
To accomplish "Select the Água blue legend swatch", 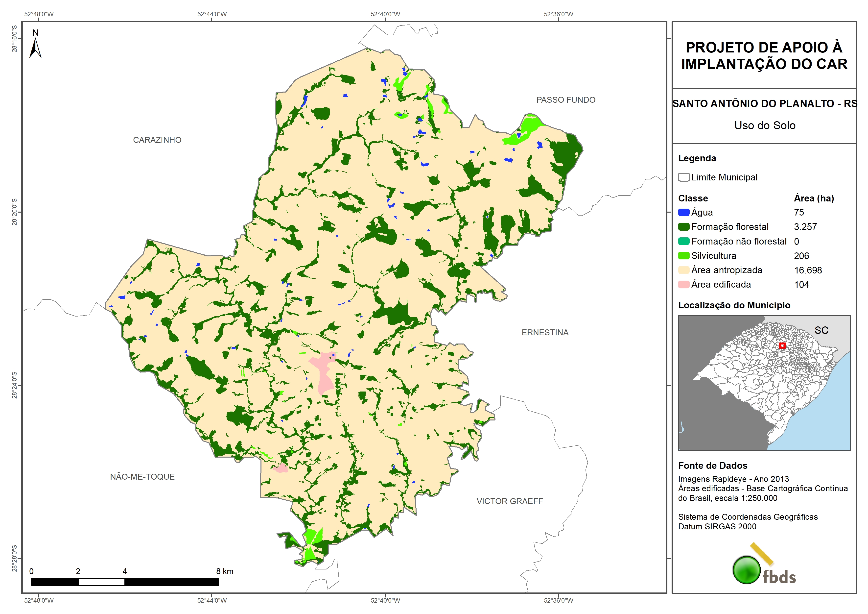I will coord(683,213).
